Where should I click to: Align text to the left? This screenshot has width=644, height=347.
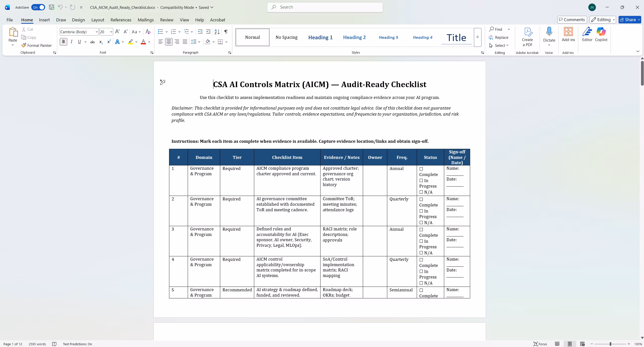point(160,42)
